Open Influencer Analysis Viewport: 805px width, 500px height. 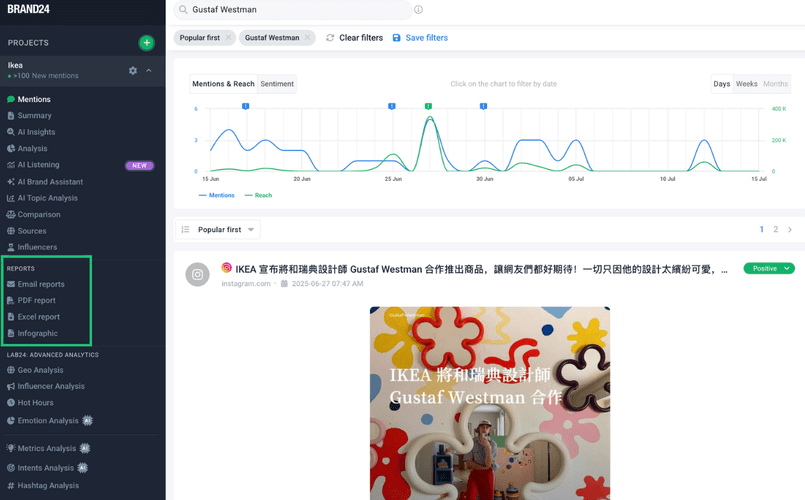[51, 386]
